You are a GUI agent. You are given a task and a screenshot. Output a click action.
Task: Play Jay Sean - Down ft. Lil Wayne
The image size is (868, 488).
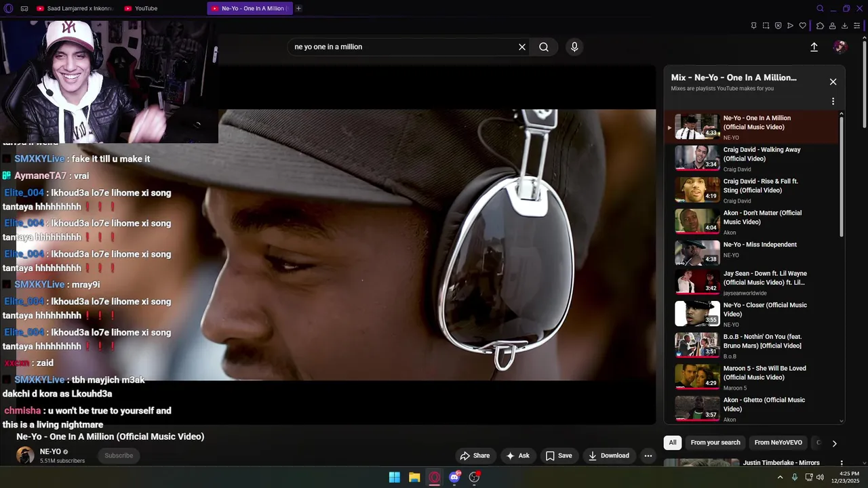(753, 283)
